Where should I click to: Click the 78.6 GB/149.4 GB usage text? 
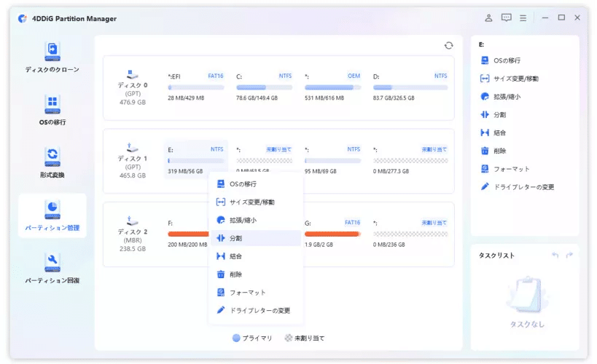pos(257,98)
